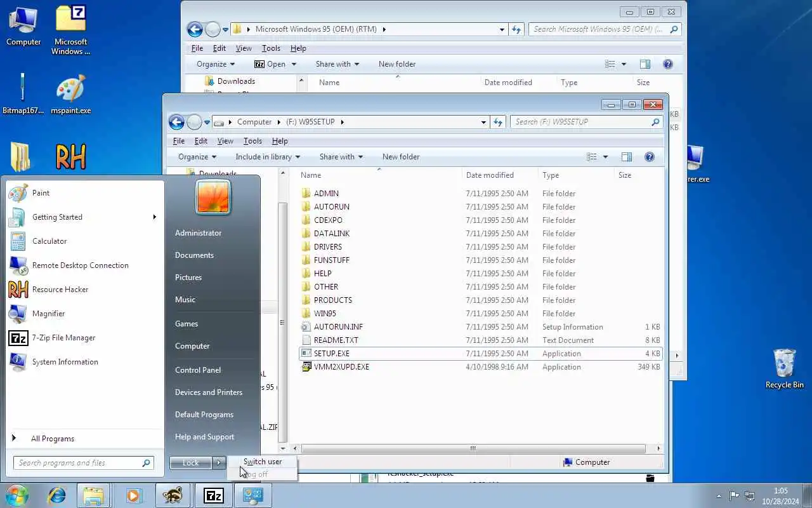Launch Calculator from the Start menu list

(84, 241)
